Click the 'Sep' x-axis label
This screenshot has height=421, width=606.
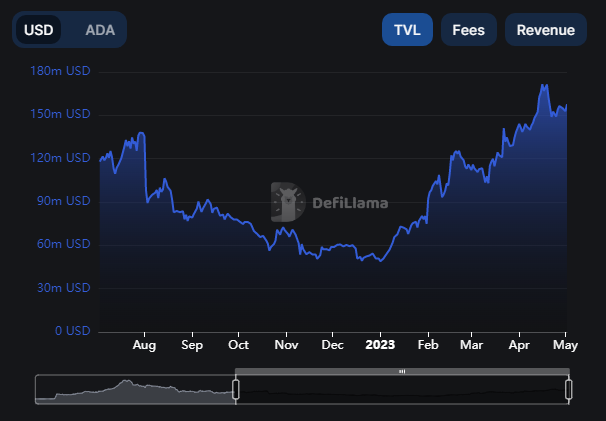pyautogui.click(x=192, y=345)
